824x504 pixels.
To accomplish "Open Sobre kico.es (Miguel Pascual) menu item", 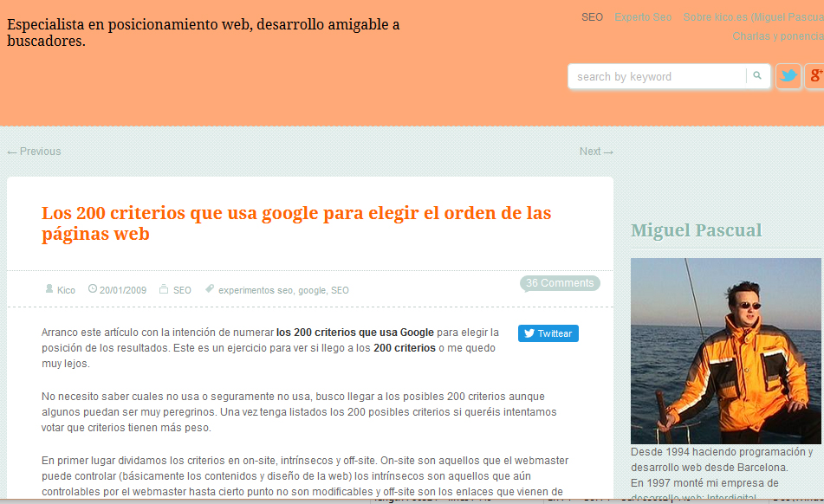I will coord(753,17).
